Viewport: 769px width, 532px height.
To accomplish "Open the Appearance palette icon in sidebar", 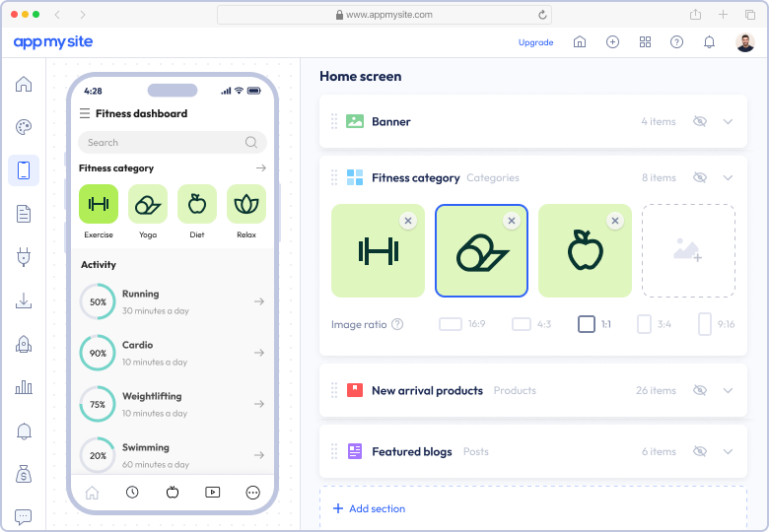I will (x=24, y=127).
